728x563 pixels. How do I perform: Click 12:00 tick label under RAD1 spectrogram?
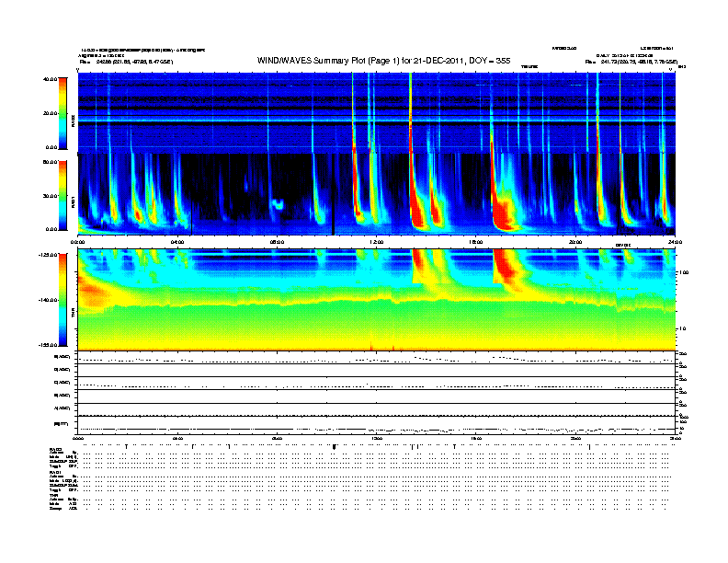pos(376,242)
